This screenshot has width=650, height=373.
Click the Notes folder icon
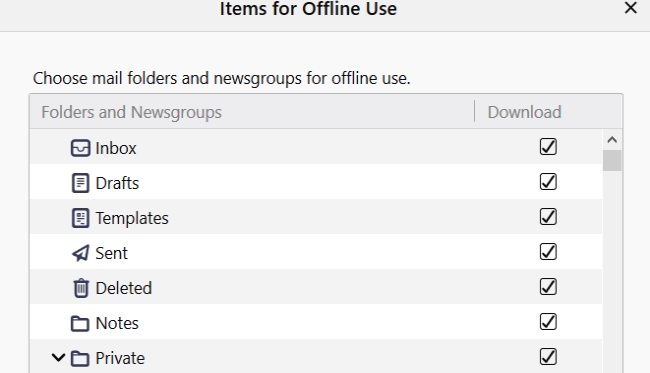80,323
